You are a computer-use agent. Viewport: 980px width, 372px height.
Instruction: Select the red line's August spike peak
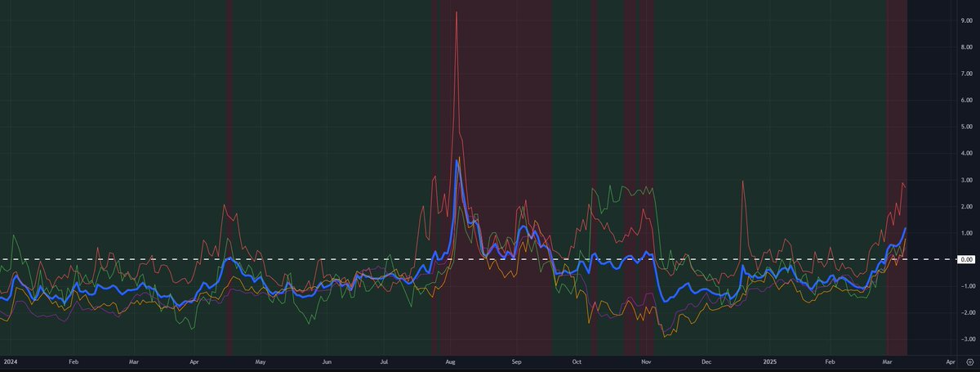[x=456, y=13]
